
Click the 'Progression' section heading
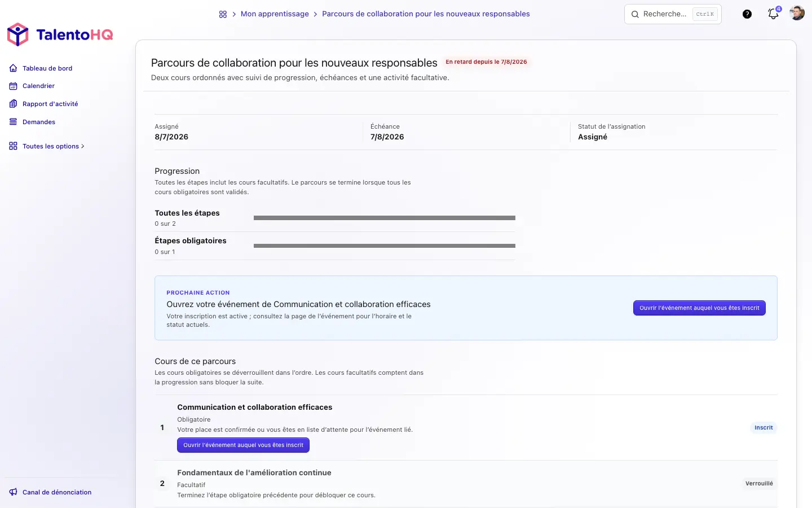177,172
